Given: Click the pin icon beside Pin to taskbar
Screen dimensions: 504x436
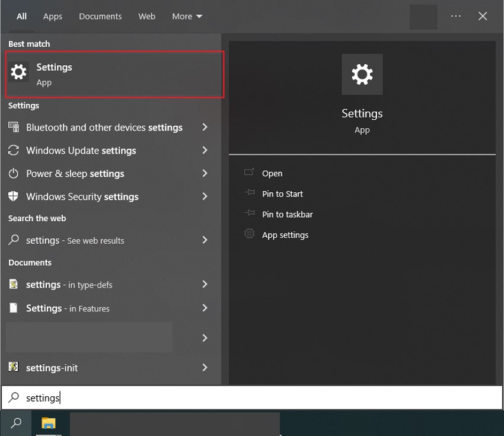Looking at the screenshot, I should pos(250,213).
